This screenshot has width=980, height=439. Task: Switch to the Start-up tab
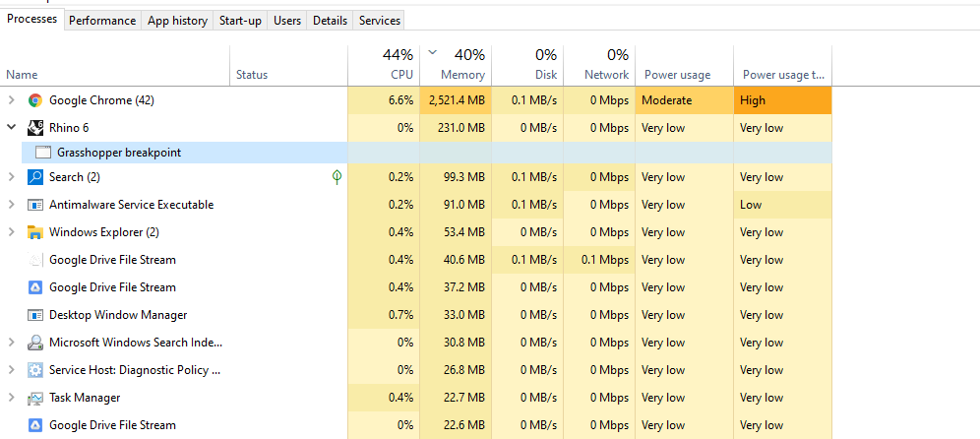(x=240, y=21)
